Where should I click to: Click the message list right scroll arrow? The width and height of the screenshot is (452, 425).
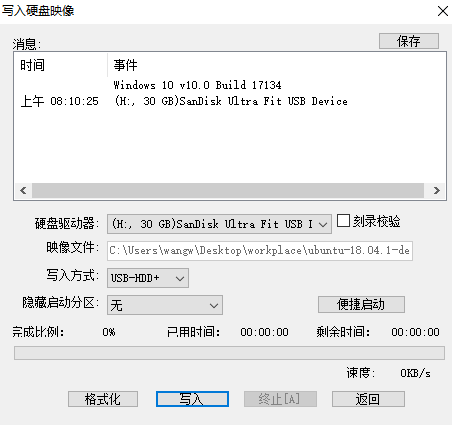tap(437, 190)
